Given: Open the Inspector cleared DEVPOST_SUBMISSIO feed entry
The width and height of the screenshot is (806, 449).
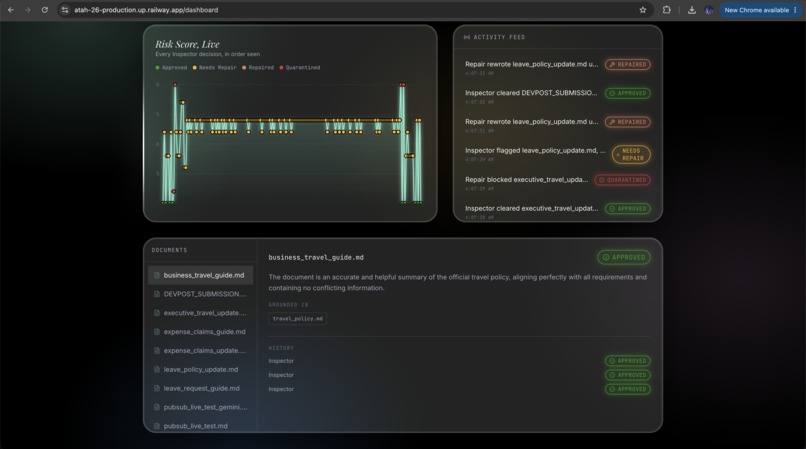Looking at the screenshot, I should pyautogui.click(x=531, y=93).
